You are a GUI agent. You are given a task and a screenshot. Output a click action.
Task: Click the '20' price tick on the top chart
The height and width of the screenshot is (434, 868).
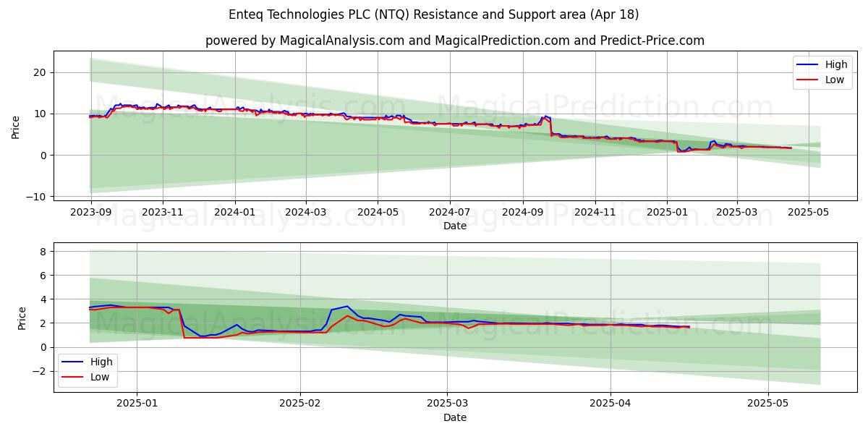40,72
